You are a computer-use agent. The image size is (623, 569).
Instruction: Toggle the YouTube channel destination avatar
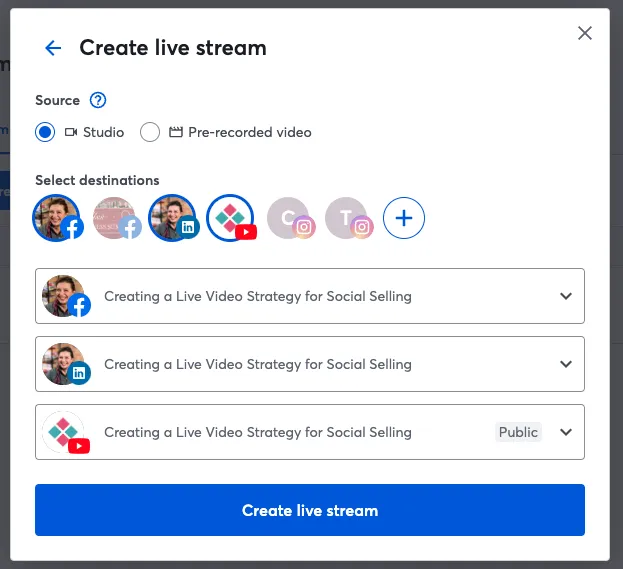(x=230, y=217)
